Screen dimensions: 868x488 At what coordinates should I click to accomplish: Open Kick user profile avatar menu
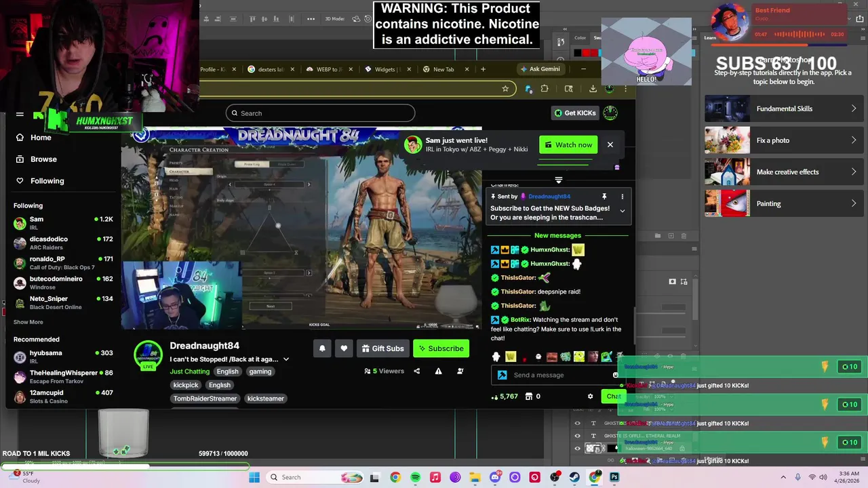[610, 113]
